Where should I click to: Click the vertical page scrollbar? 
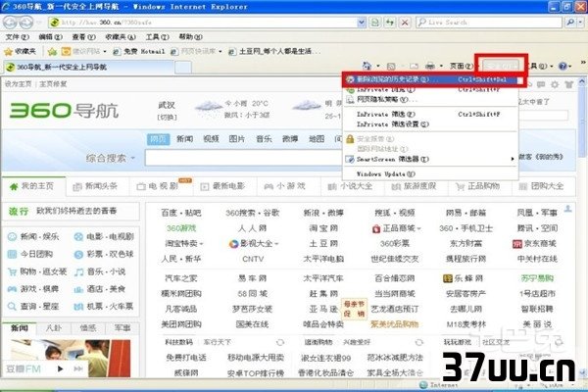click(x=582, y=225)
